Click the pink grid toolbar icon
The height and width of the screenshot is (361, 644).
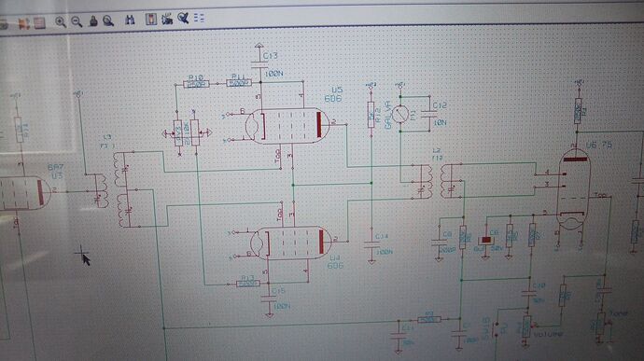coord(39,23)
